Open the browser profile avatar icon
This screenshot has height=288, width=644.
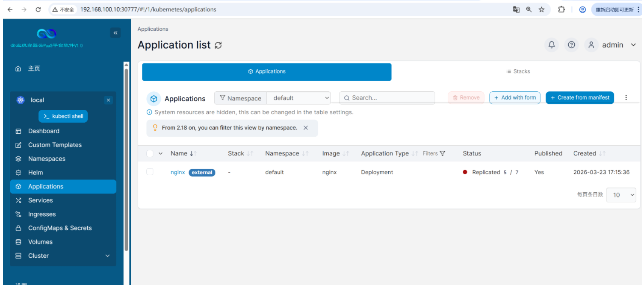click(582, 9)
